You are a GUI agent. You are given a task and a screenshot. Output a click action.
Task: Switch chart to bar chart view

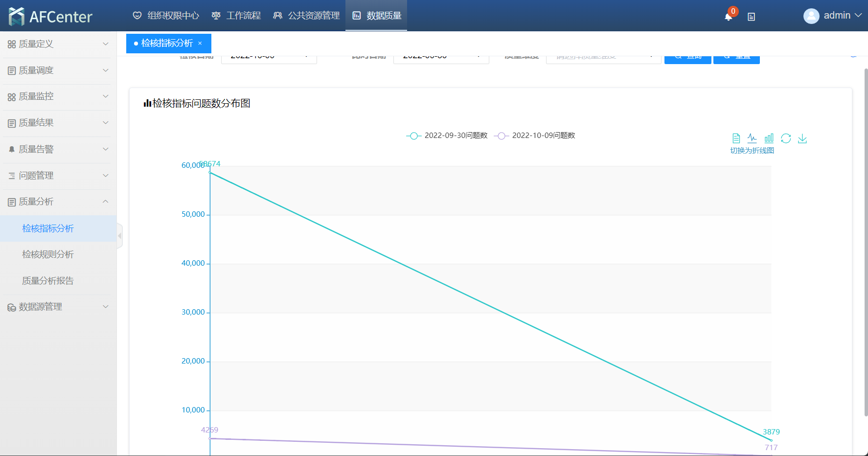[x=769, y=138]
